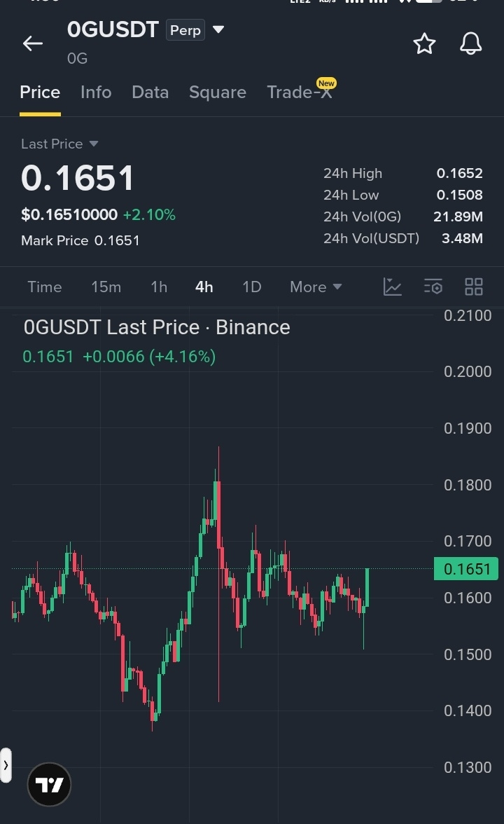The height and width of the screenshot is (824, 504).
Task: Add 0GUSDT to favorites with star icon
Action: click(424, 43)
